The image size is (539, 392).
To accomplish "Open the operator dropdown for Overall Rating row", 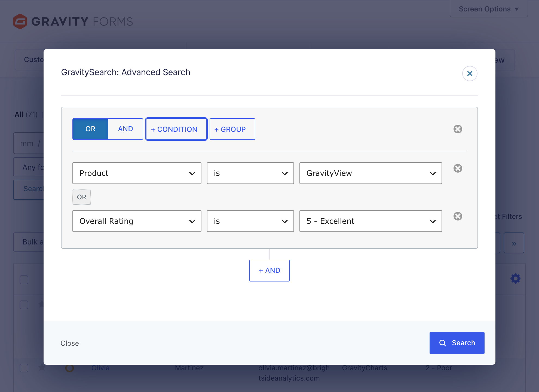I will point(250,221).
